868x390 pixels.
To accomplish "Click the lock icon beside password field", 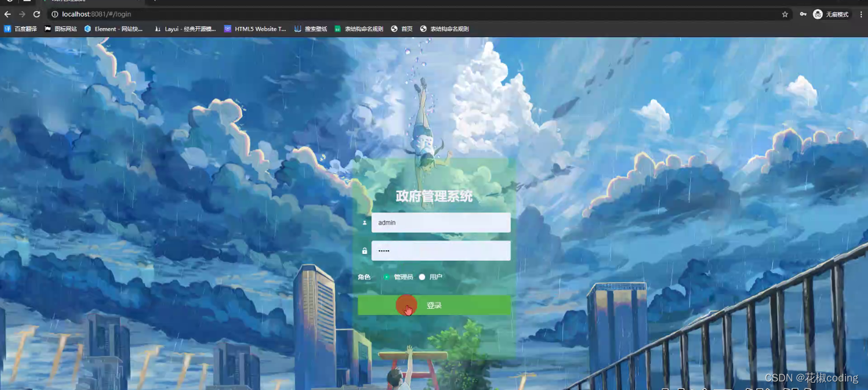I will tap(364, 250).
